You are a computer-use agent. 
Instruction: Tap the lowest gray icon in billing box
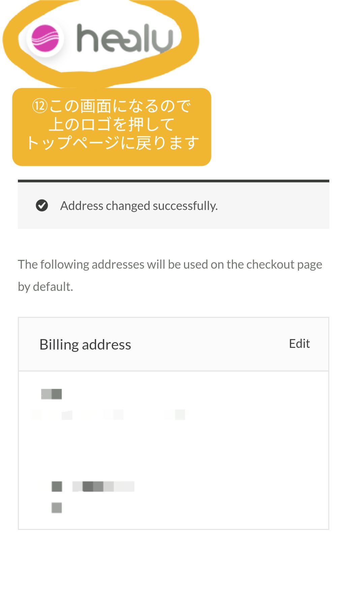point(57,508)
